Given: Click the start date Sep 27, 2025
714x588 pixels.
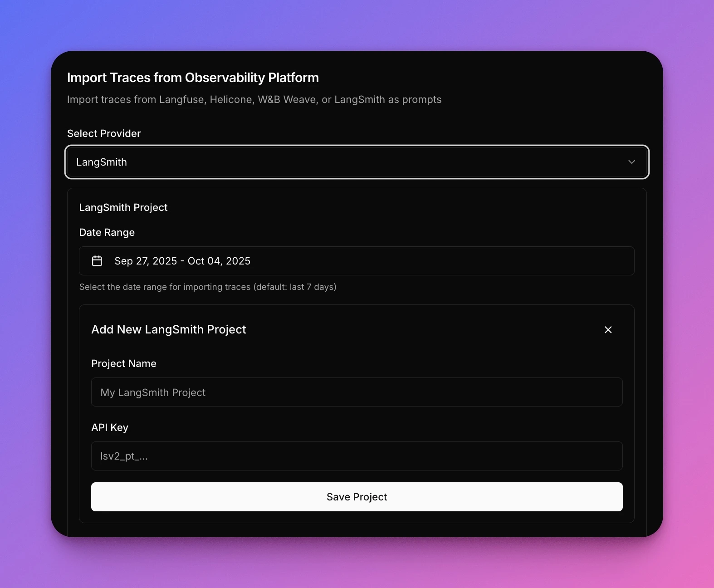Looking at the screenshot, I should 146,261.
